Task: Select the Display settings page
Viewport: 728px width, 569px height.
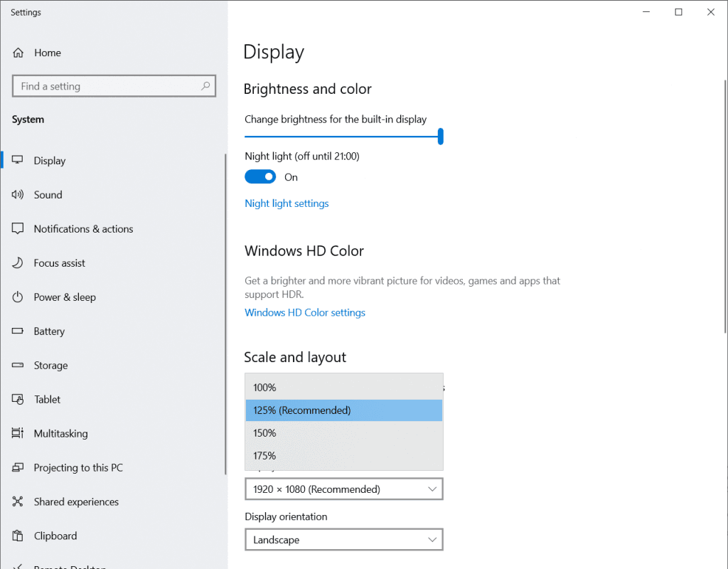Action: [x=113, y=160]
